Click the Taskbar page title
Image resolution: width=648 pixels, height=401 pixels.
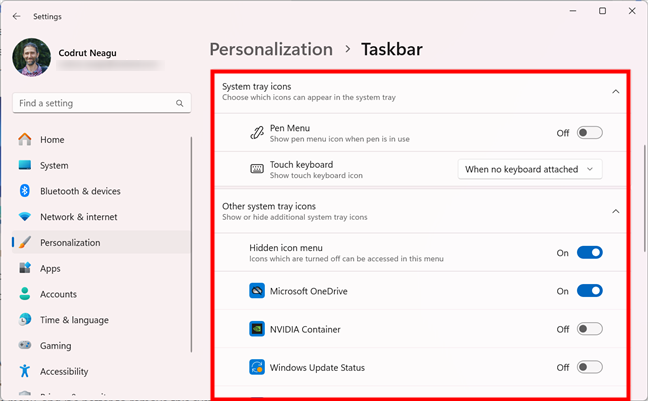[392, 49]
